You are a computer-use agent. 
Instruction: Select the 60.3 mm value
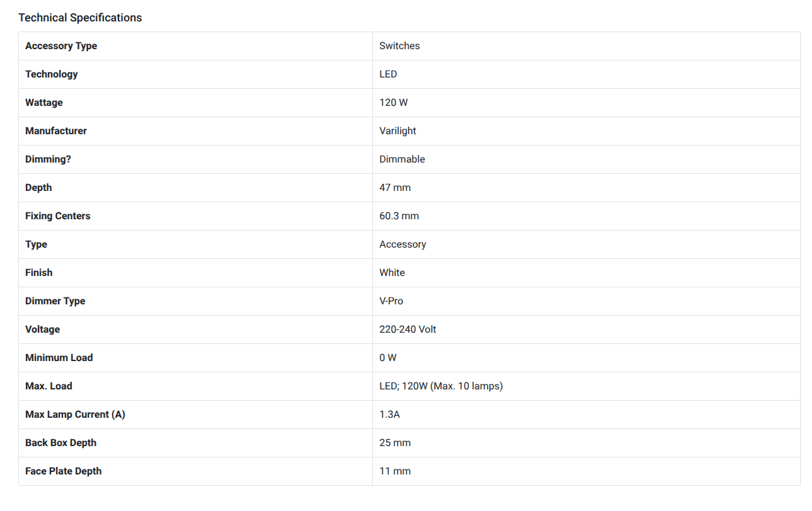tap(399, 216)
